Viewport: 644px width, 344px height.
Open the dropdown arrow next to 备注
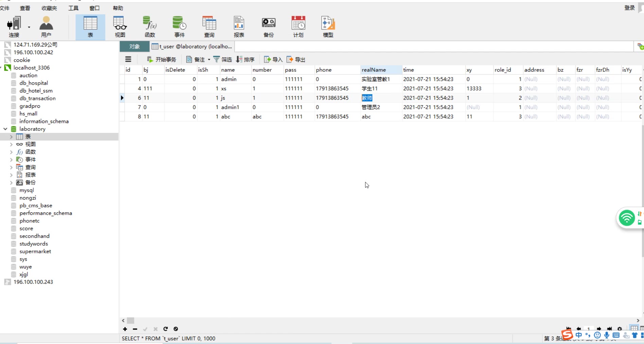click(209, 59)
